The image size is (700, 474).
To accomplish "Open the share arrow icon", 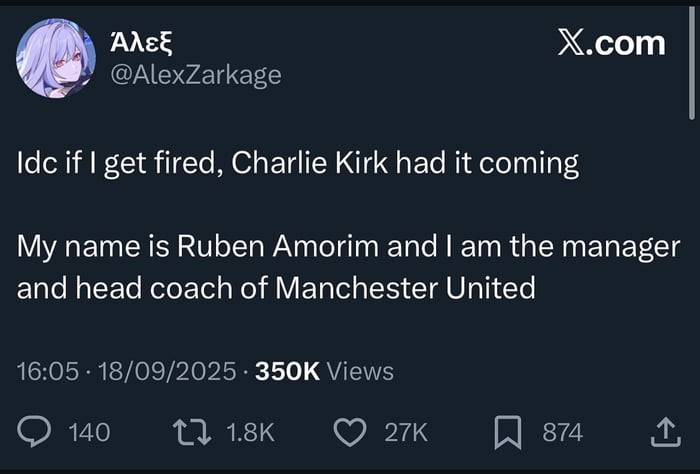I will pyautogui.click(x=664, y=432).
